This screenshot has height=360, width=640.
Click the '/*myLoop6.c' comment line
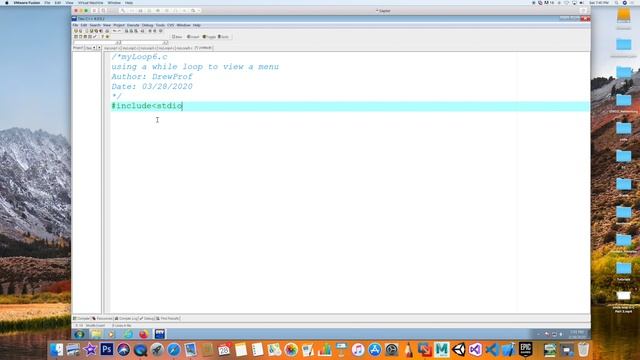139,57
